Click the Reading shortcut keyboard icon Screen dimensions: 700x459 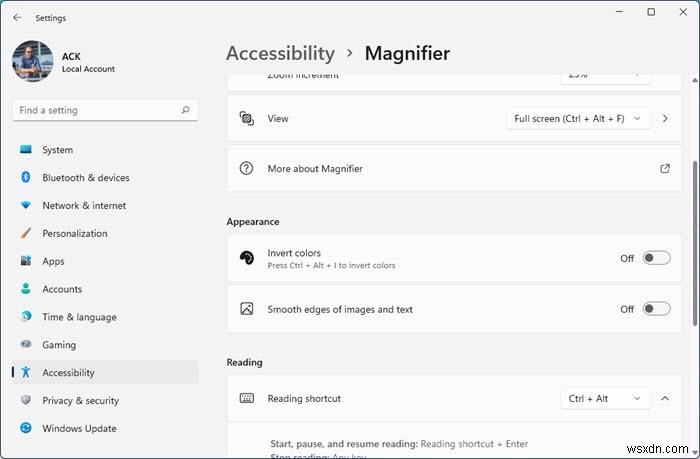[x=246, y=398]
